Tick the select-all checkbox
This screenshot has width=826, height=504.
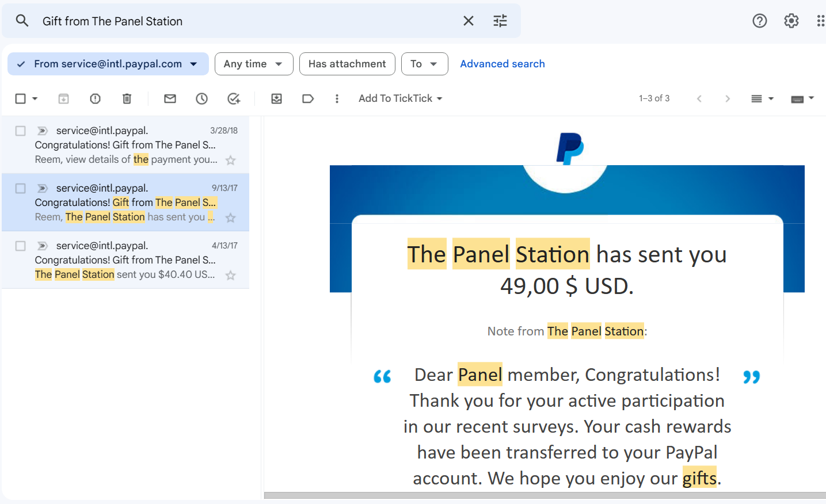coord(21,98)
